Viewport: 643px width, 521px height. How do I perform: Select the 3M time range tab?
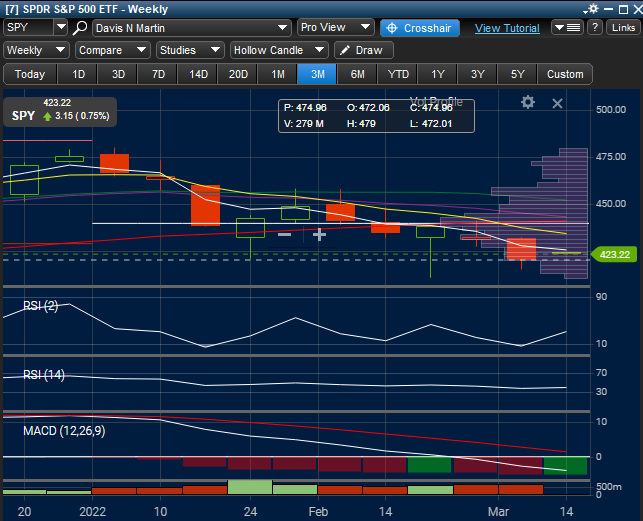(x=318, y=74)
